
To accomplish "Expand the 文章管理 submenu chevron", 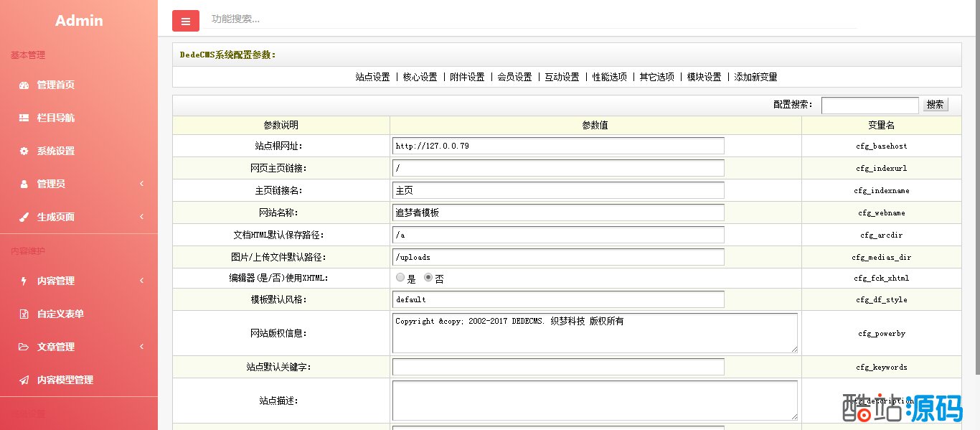I will [141, 347].
